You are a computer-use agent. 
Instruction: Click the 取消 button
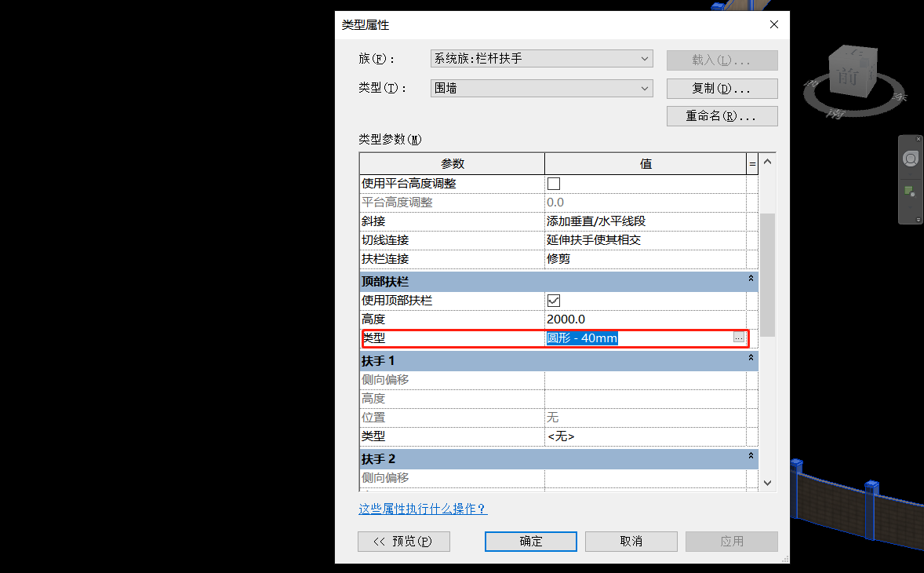[x=631, y=541]
